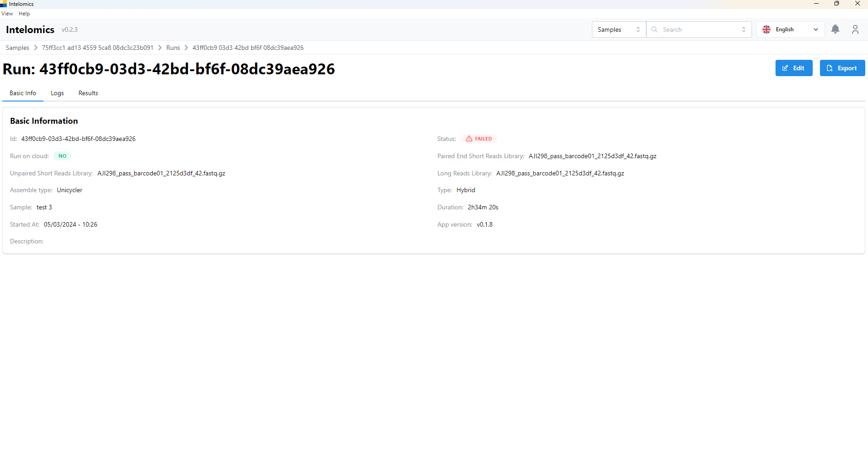Viewport: 868px width, 465px height.
Task: Click the UK flag language icon
Action: pos(766,29)
